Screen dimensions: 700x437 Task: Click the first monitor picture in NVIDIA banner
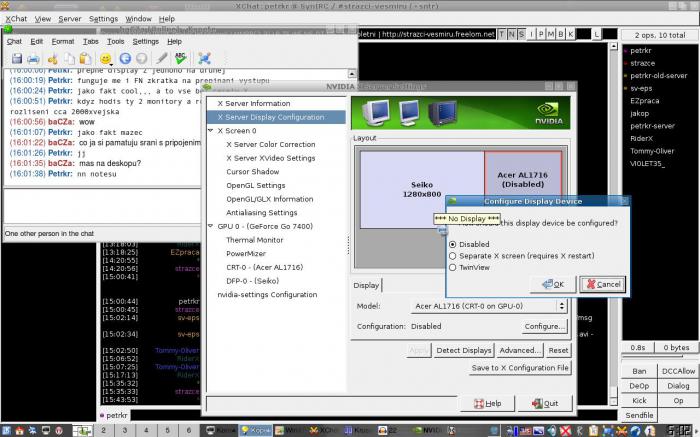tap(376, 112)
